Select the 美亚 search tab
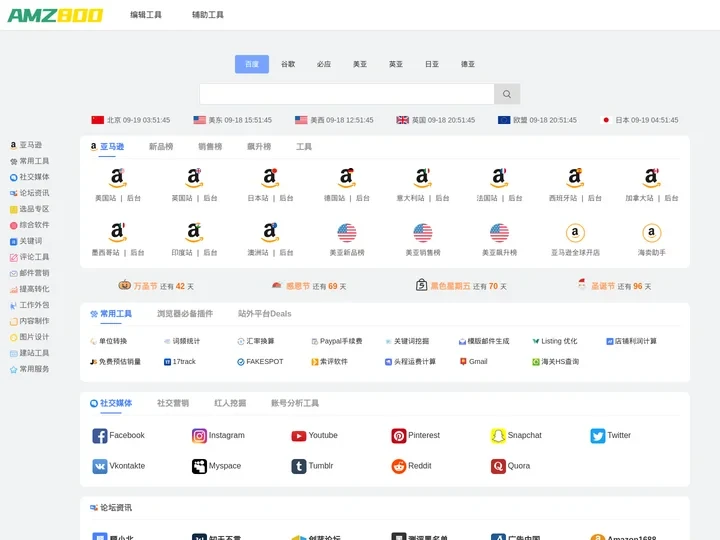The width and height of the screenshot is (720, 540). (x=360, y=64)
